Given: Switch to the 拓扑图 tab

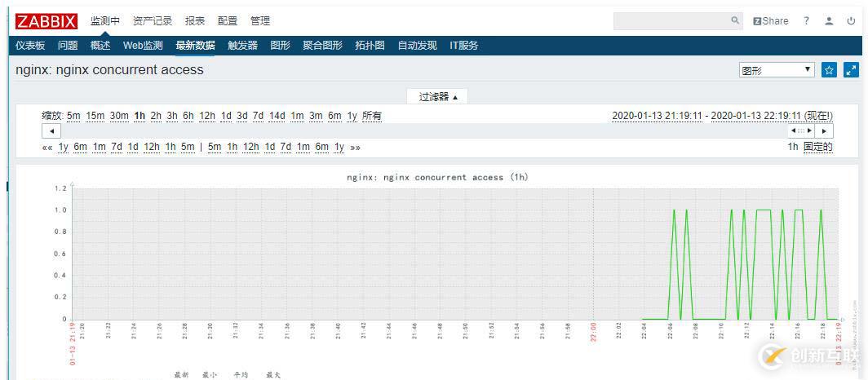Looking at the screenshot, I should pos(370,46).
